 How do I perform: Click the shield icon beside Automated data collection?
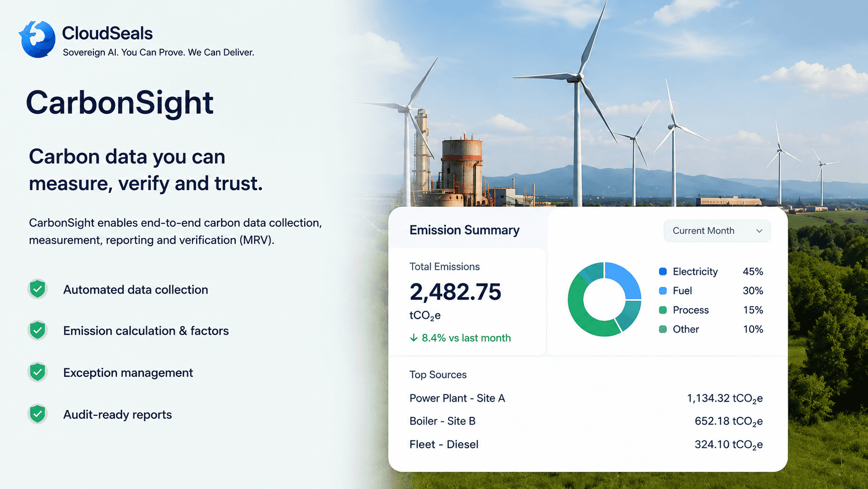[x=37, y=289]
